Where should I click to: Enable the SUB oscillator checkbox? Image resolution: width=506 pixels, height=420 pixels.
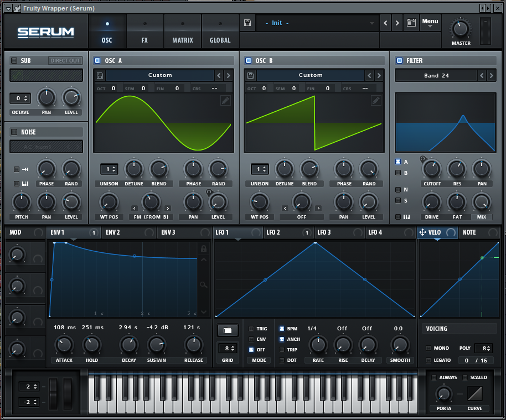pyautogui.click(x=14, y=60)
